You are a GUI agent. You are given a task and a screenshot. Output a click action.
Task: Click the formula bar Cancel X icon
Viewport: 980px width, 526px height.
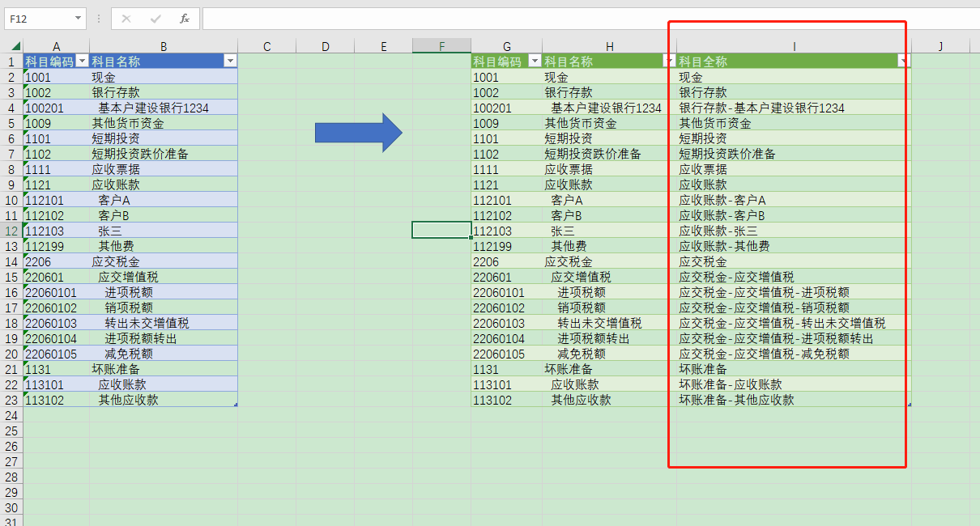point(126,18)
